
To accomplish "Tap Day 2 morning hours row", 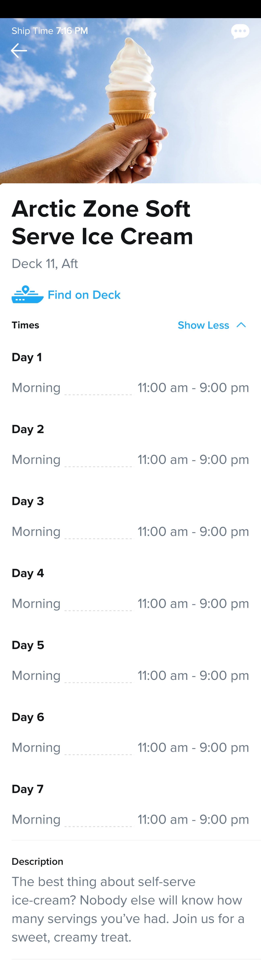I will coord(130,459).
